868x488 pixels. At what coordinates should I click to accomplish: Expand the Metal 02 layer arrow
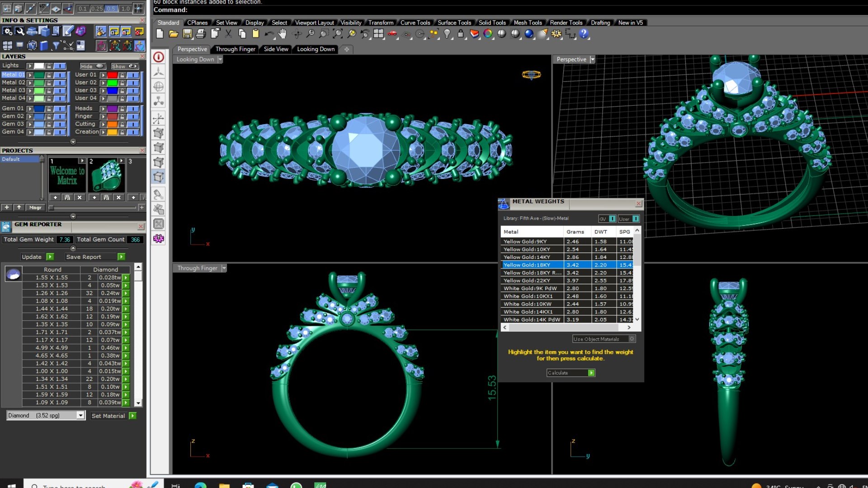(30, 83)
